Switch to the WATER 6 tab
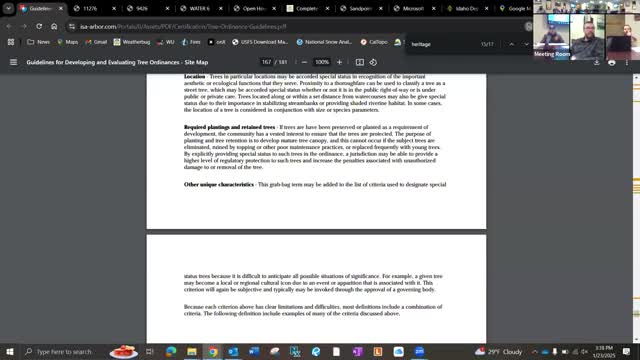 pyautogui.click(x=199, y=8)
